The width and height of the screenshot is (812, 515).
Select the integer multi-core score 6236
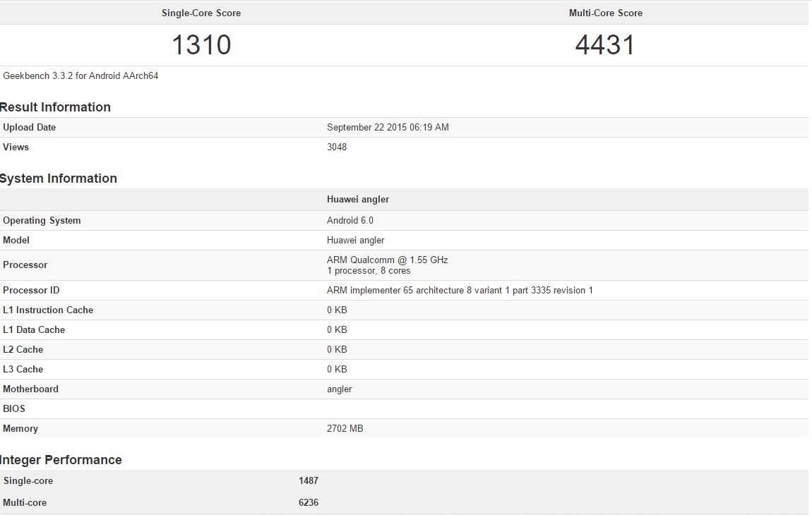309,502
